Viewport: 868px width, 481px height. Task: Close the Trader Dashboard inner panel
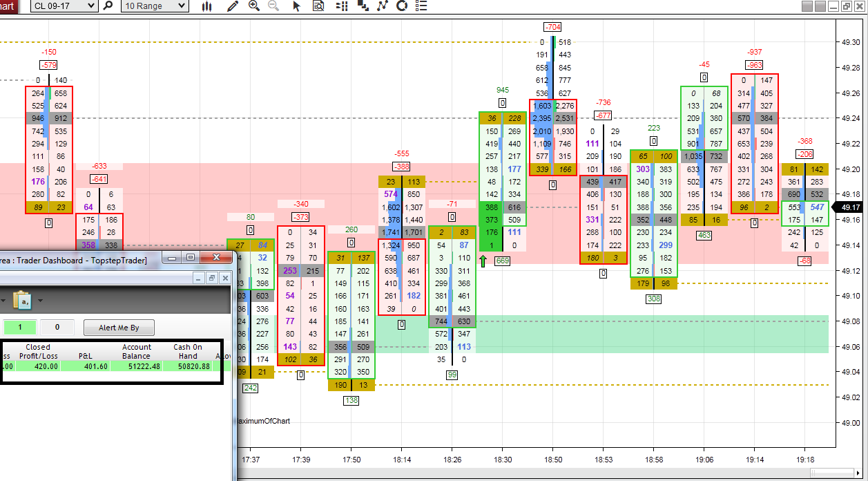tap(224, 277)
